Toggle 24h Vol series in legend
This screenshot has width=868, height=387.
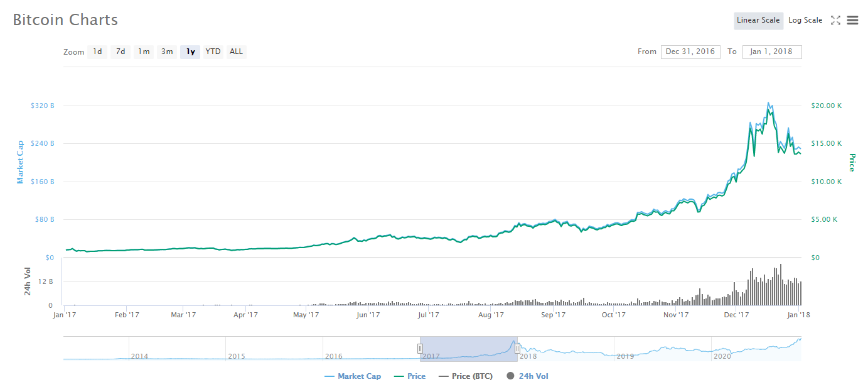pos(527,376)
